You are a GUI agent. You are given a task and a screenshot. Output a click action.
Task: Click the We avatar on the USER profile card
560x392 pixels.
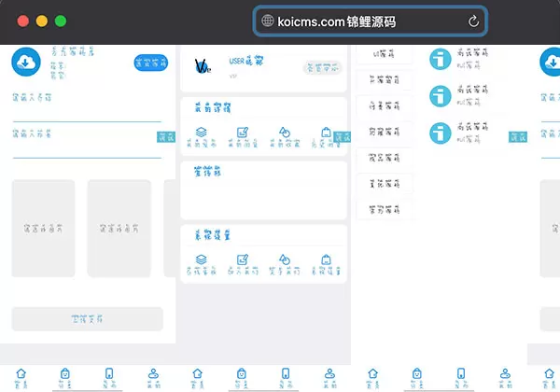pyautogui.click(x=203, y=66)
